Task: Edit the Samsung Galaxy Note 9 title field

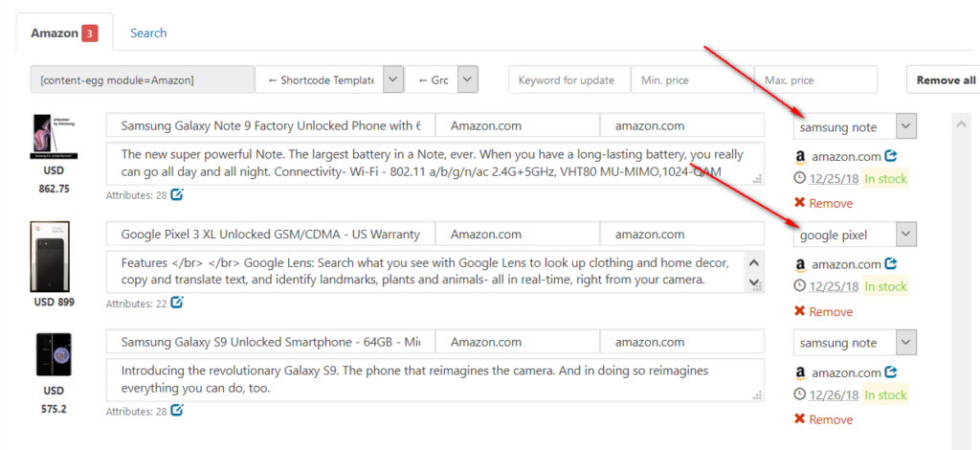Action: [x=271, y=125]
